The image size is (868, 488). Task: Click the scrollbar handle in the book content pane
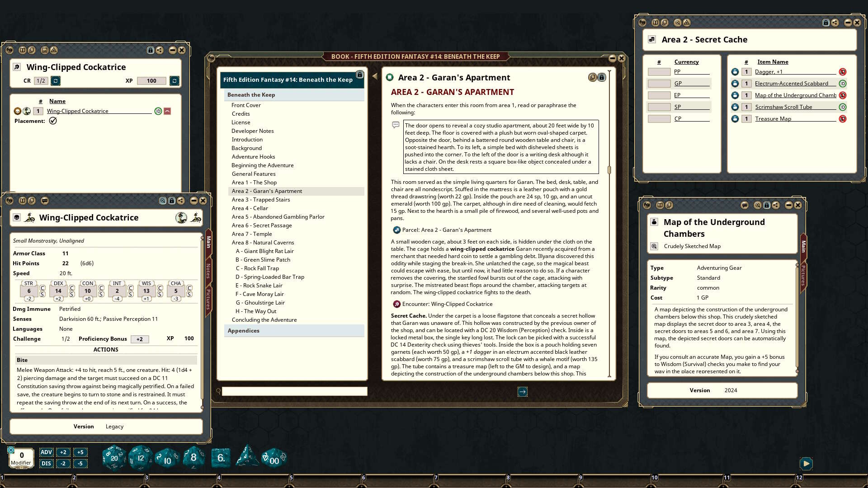(x=609, y=170)
